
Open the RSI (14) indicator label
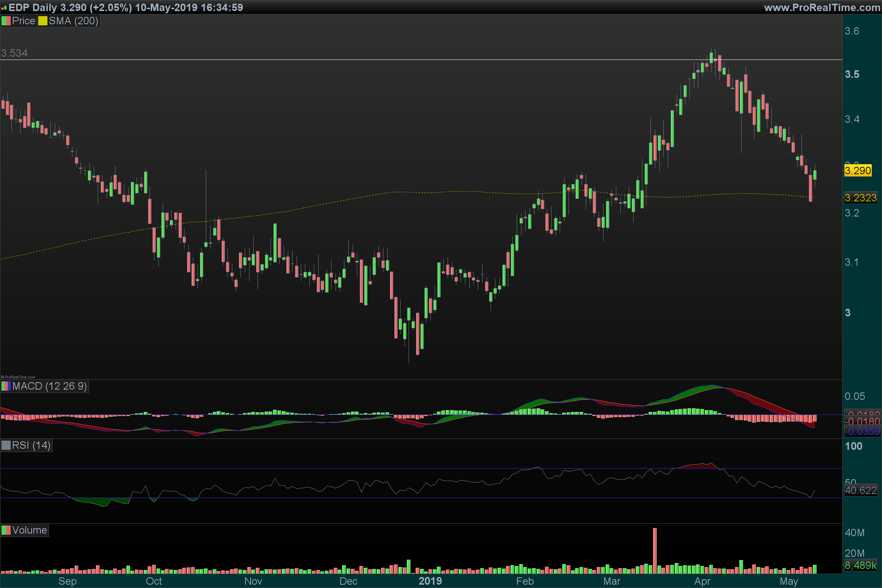point(31,445)
